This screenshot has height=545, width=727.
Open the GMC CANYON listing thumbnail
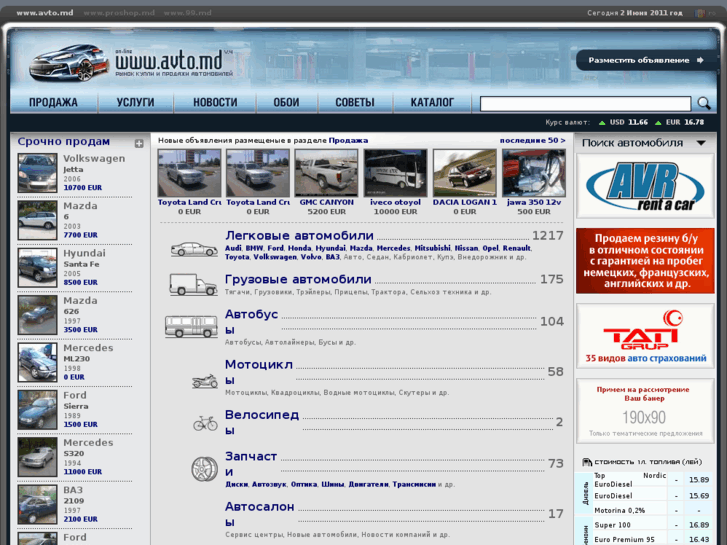[326, 173]
